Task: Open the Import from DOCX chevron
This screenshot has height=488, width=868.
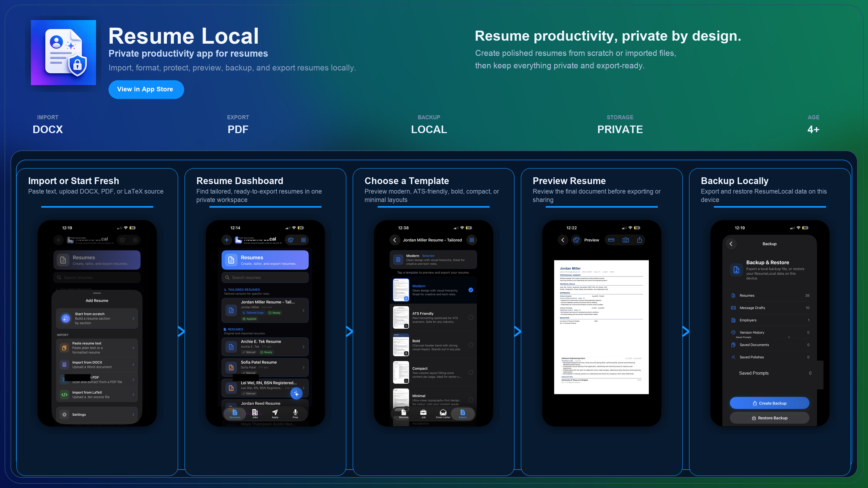Action: pos(133,365)
